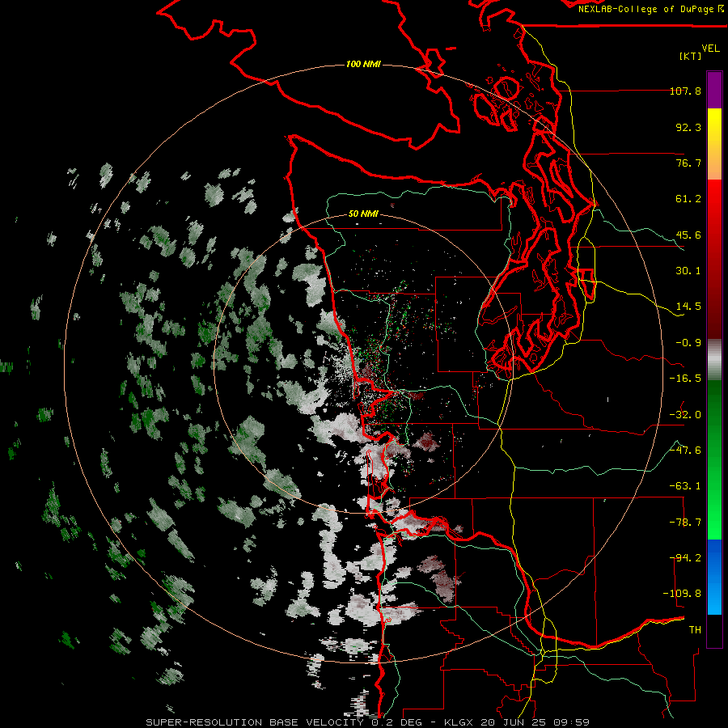Pick the green segment of velocity color bar
The width and height of the screenshot is (728, 728).
pyautogui.click(x=714, y=459)
